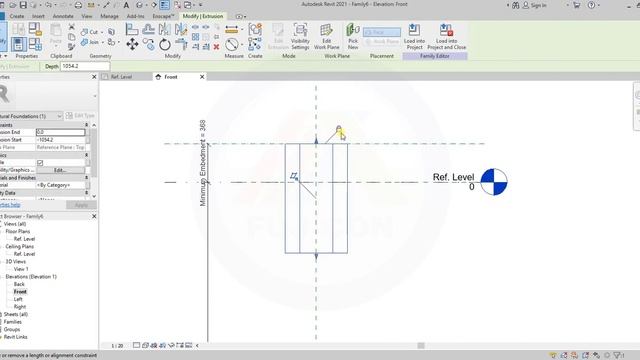The height and width of the screenshot is (360, 640).
Task: Click the Edit Type button
Action: [80, 116]
